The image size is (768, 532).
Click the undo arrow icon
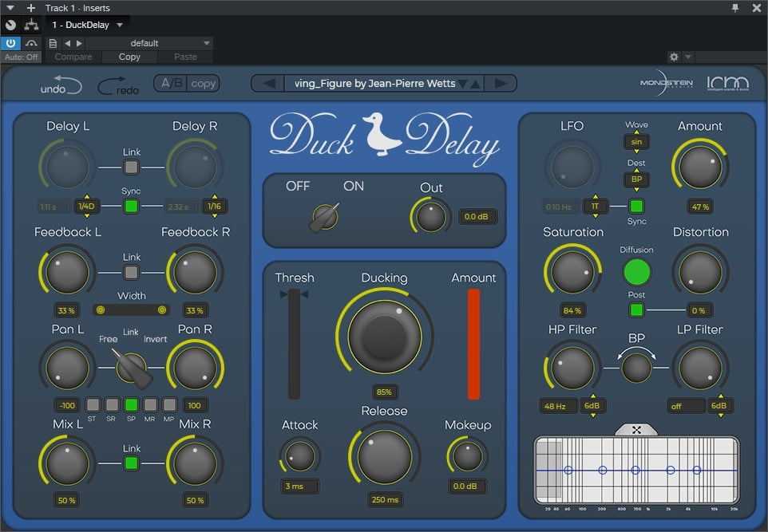point(61,85)
